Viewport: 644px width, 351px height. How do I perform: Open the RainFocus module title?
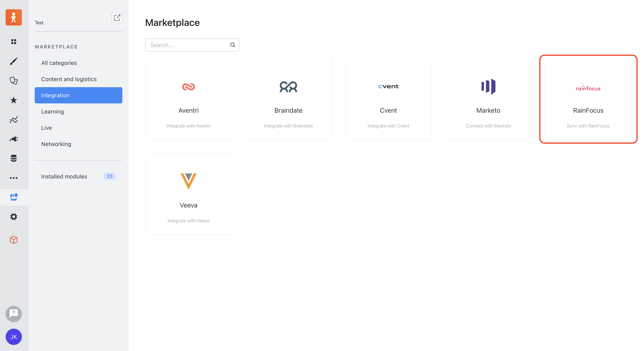click(x=588, y=110)
